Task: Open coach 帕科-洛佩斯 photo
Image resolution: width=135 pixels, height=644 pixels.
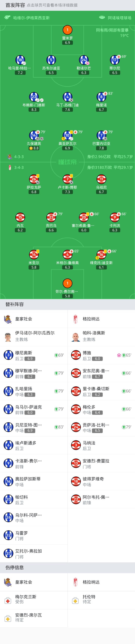Action: (75, 337)
